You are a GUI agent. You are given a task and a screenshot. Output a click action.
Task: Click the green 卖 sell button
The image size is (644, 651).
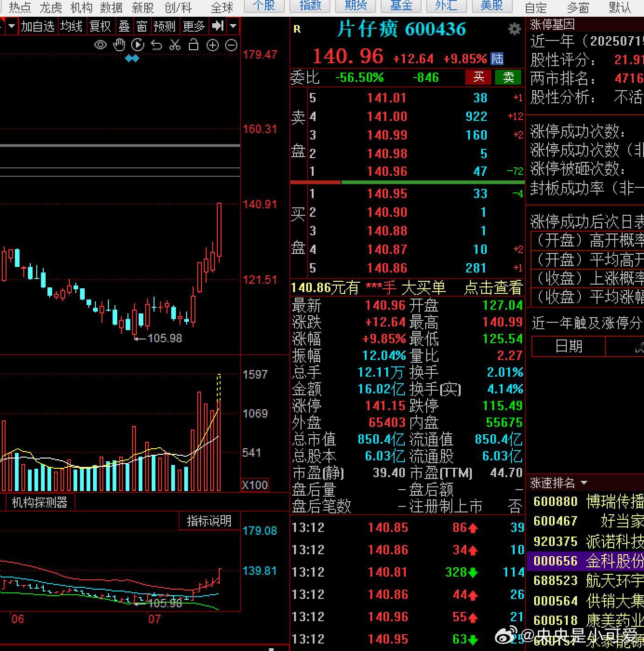click(508, 77)
